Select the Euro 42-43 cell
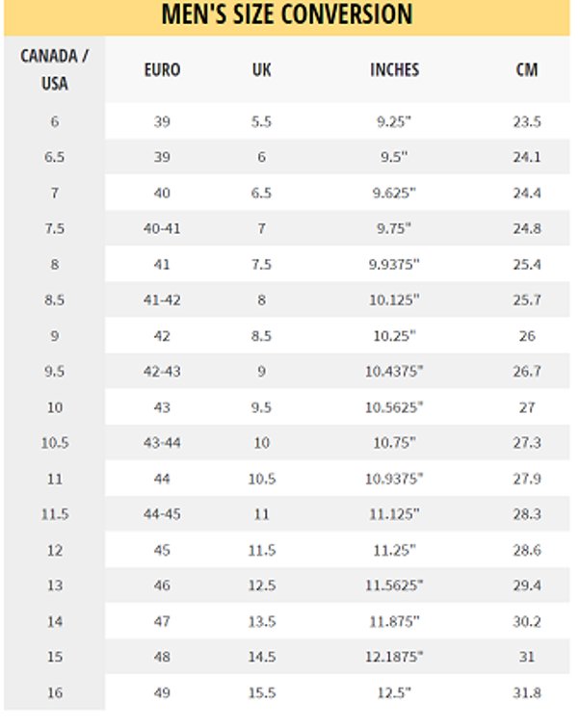580x728 pixels. [162, 372]
